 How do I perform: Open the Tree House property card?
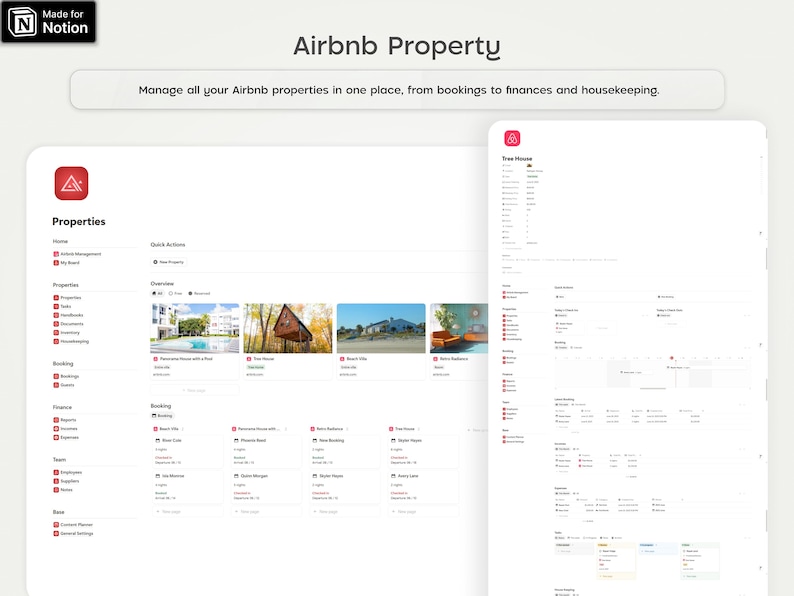click(288, 341)
